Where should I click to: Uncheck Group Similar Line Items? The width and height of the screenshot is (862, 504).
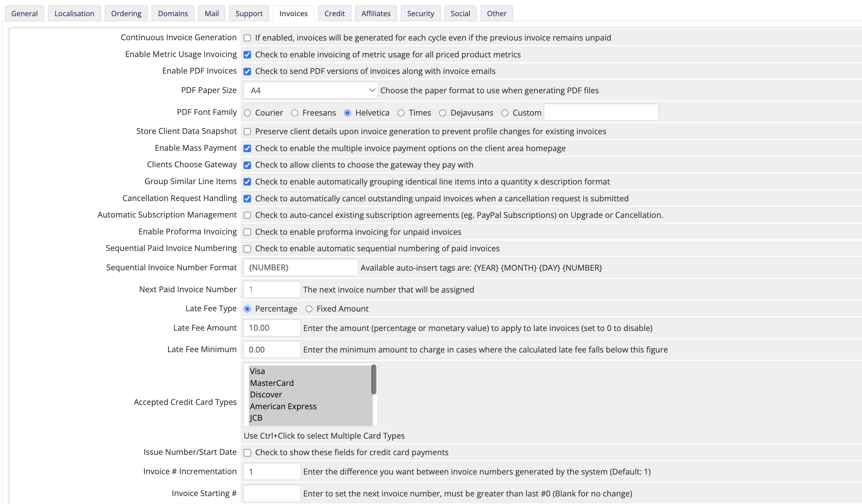pos(247,182)
